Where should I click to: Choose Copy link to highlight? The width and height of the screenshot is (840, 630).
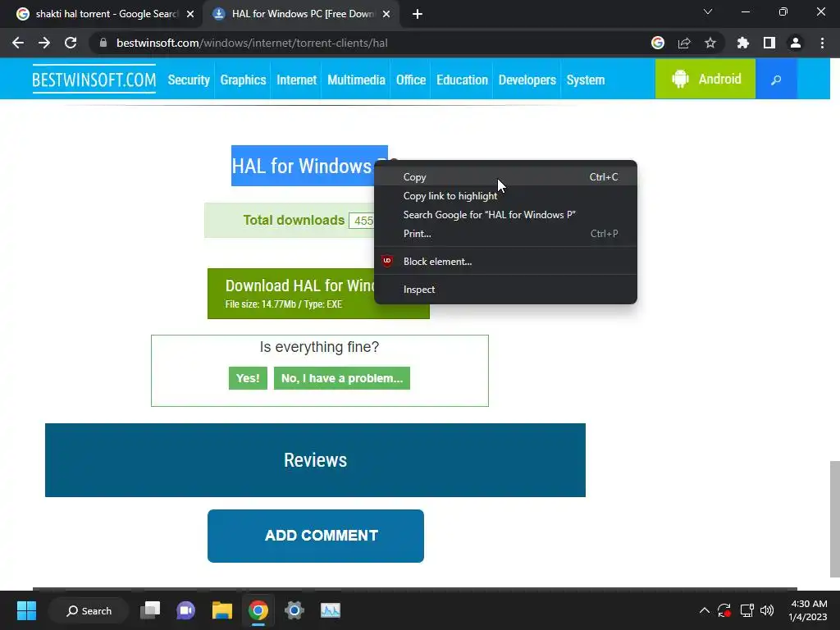pyautogui.click(x=505, y=196)
